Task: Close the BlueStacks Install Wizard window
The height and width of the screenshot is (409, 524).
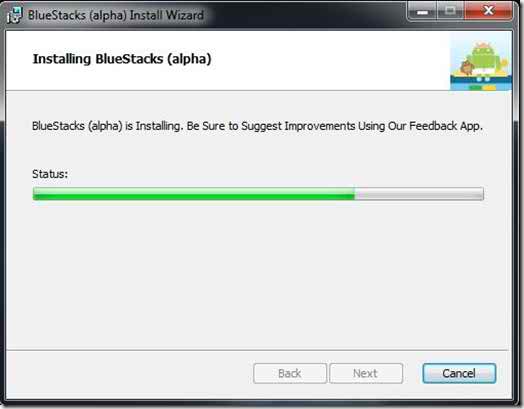Action: (488, 11)
